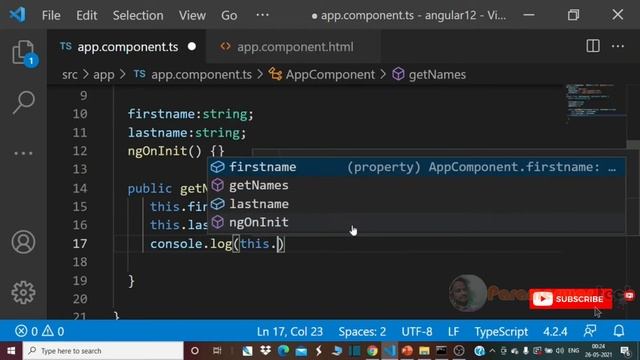Select src in the breadcrumb
The height and width of the screenshot is (360, 640).
click(70, 75)
